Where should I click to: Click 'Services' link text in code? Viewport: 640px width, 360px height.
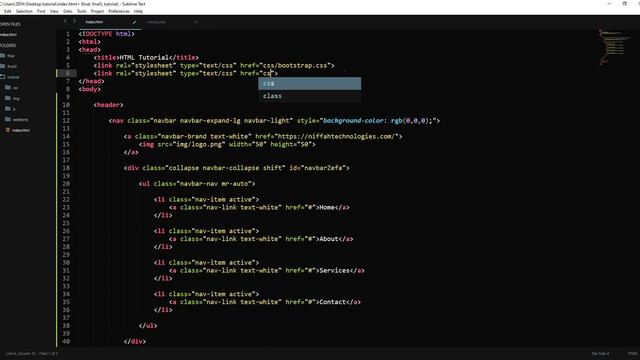pos(335,271)
